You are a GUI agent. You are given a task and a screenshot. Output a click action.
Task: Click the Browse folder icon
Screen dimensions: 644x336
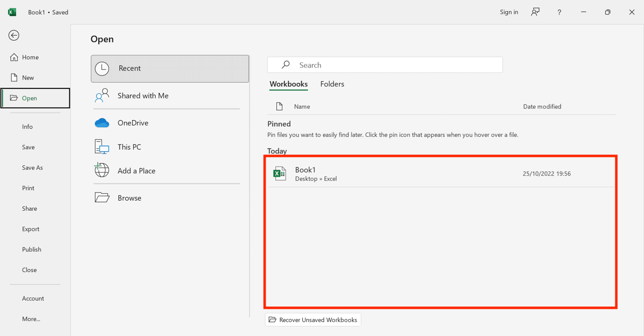pos(102,197)
